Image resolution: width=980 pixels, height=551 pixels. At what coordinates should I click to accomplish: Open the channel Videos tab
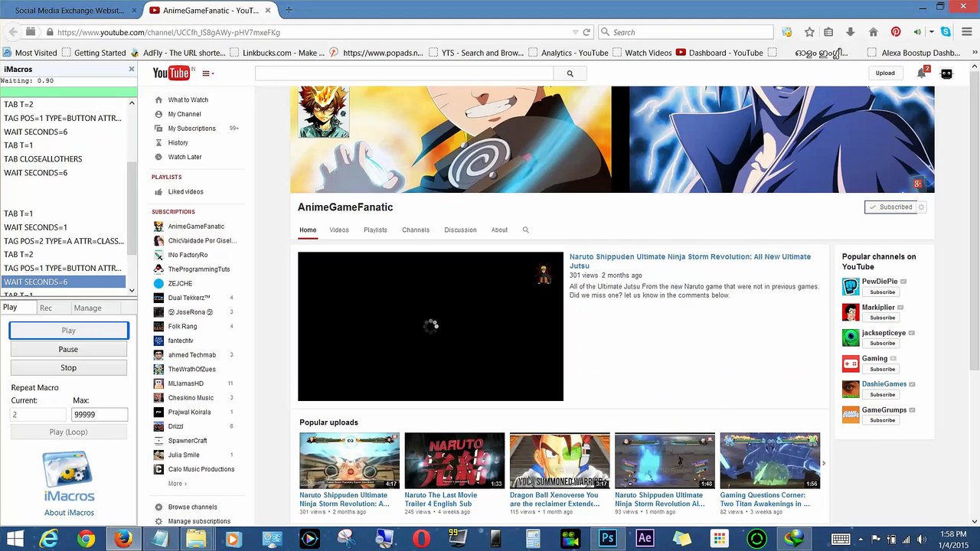339,230
